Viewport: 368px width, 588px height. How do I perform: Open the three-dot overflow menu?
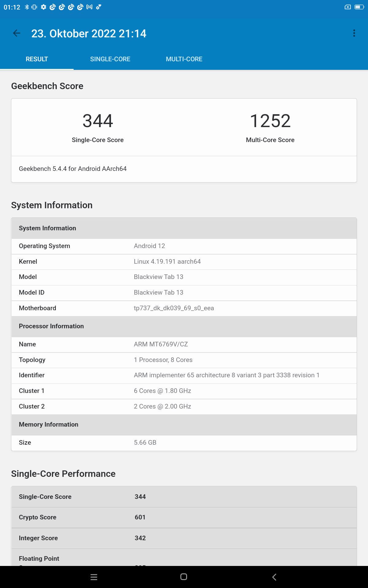(354, 33)
